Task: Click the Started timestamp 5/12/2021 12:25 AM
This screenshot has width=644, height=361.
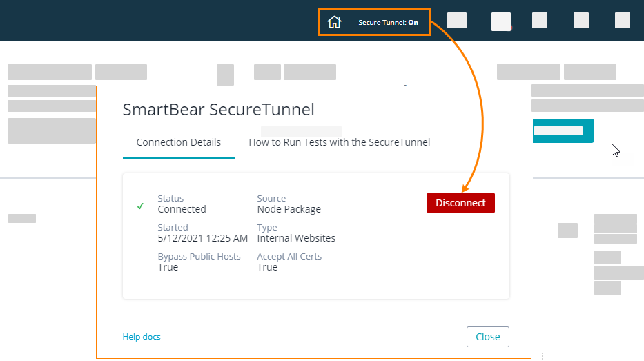Action: tap(202, 238)
